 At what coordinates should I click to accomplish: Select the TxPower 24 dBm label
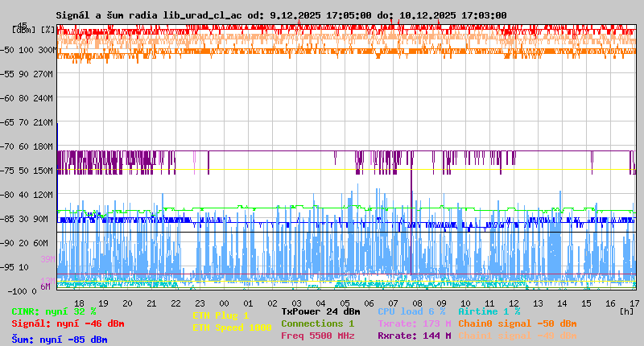pyautogui.click(x=320, y=311)
